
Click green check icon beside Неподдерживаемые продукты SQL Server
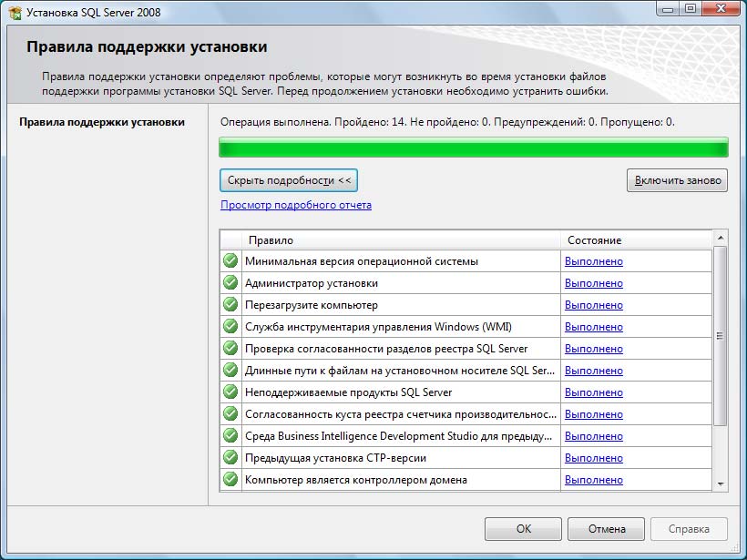230,392
